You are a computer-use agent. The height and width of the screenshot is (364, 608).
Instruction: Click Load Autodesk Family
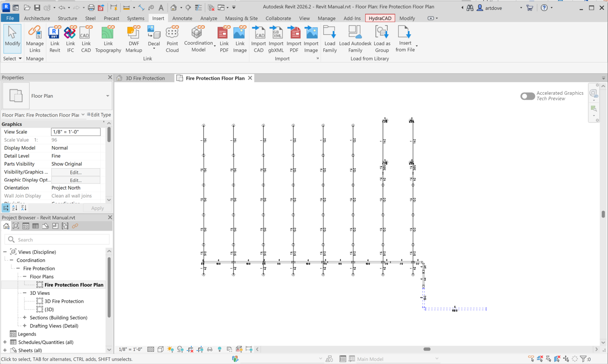point(355,39)
